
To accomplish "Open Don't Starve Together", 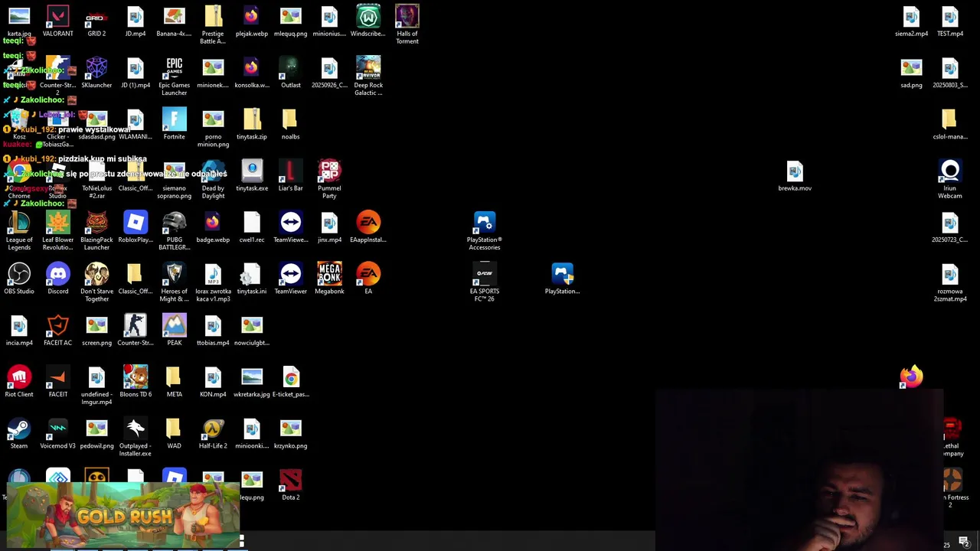I will point(96,282).
